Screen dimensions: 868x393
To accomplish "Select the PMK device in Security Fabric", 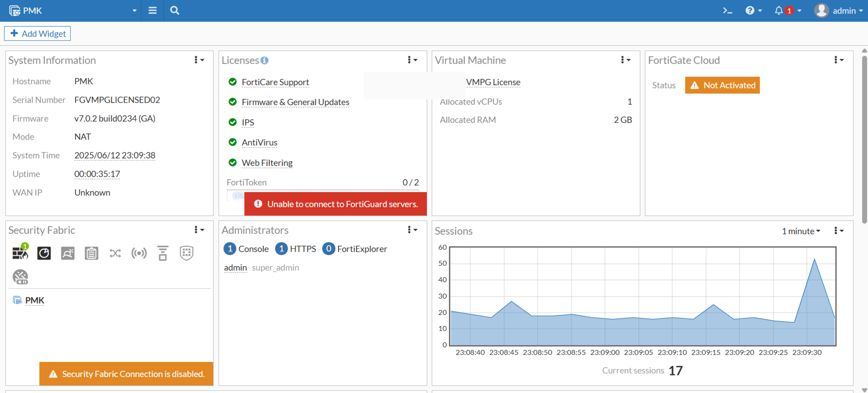I will [34, 300].
